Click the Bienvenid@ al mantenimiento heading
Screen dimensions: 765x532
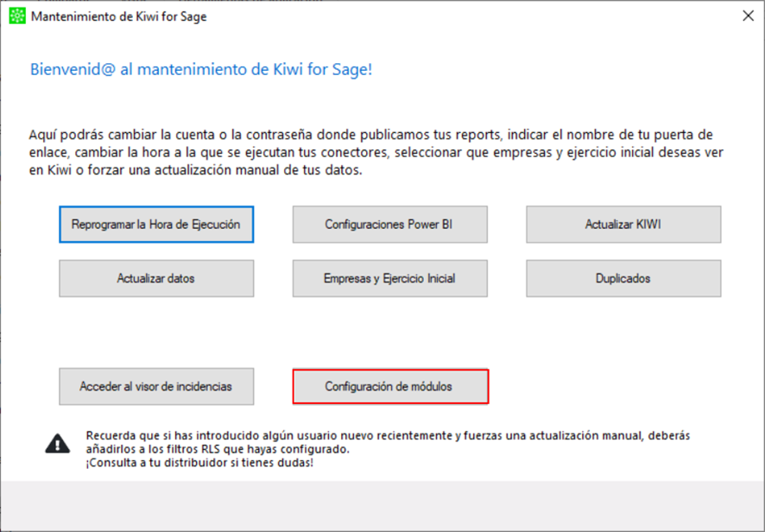pos(201,69)
